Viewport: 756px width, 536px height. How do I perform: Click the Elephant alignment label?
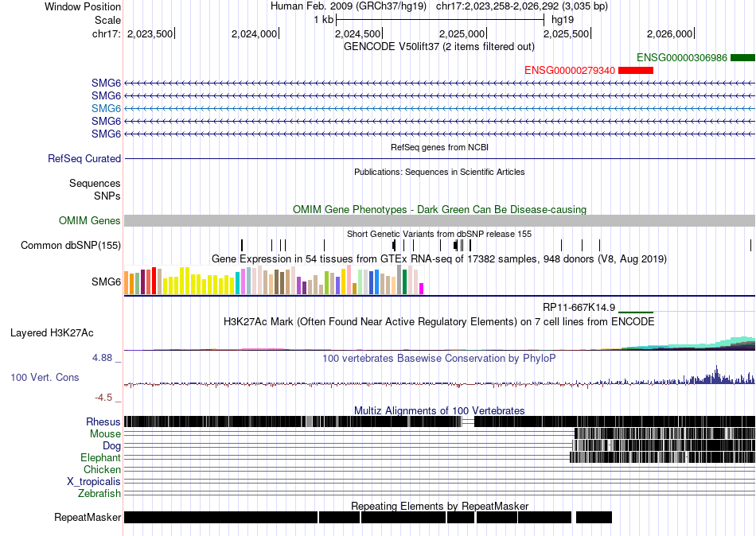pos(100,457)
